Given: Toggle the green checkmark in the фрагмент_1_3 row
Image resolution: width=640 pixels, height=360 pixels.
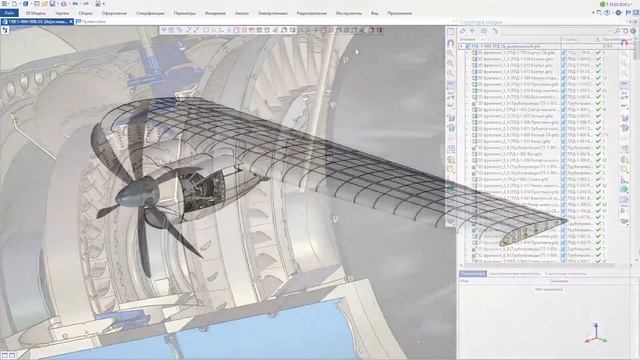Looking at the screenshot, I should tap(598, 65).
